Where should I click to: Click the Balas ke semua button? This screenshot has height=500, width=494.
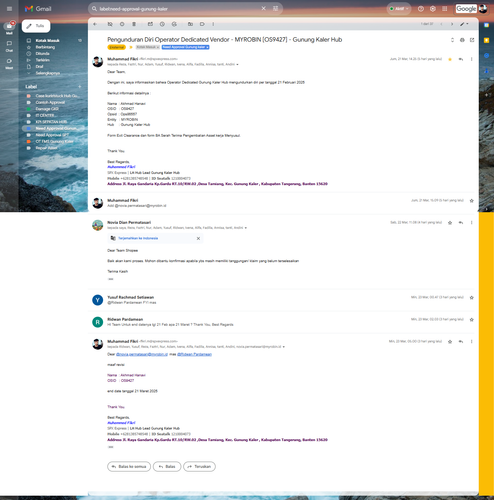click(129, 467)
